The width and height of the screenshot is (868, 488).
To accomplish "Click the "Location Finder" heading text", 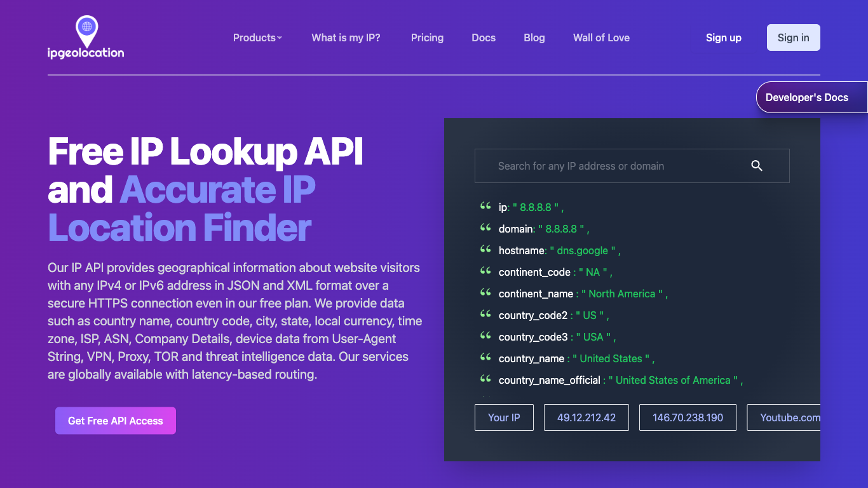I will [180, 227].
